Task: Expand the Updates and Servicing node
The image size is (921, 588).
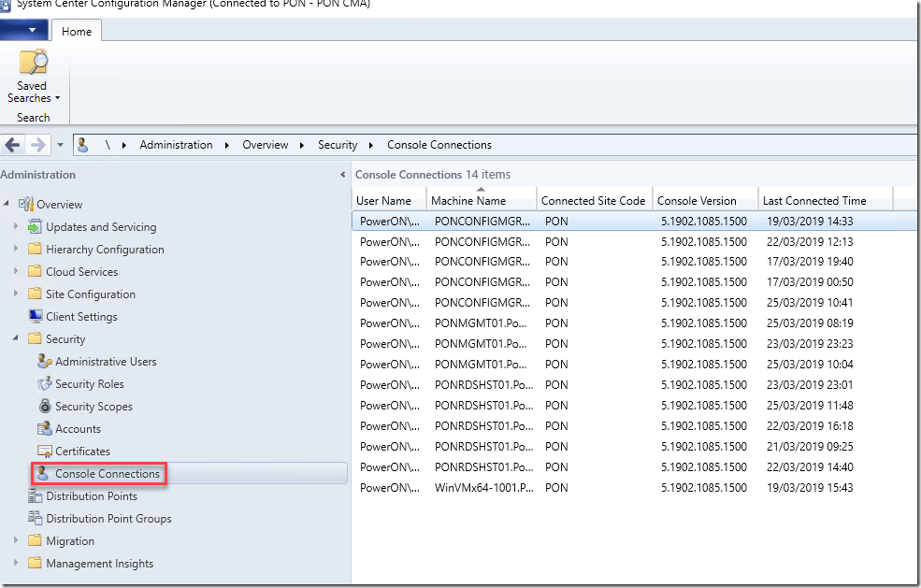Action: [x=16, y=227]
